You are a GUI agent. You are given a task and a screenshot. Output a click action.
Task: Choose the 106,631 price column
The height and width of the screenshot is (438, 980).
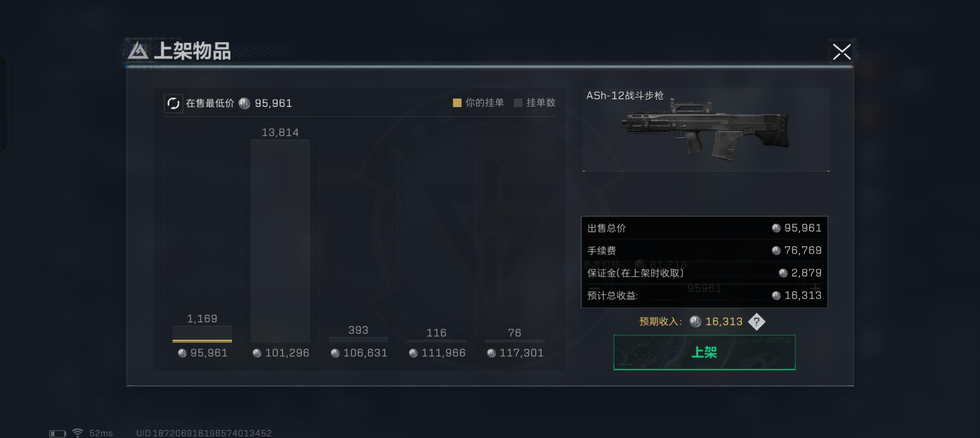pyautogui.click(x=358, y=339)
